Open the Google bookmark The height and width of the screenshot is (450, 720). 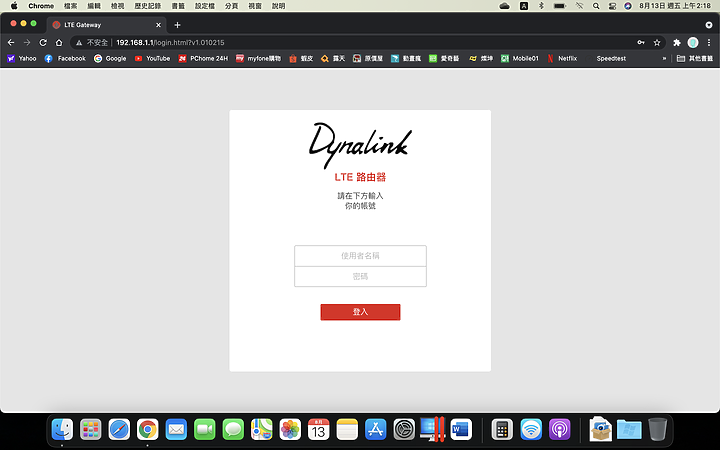(x=110, y=58)
